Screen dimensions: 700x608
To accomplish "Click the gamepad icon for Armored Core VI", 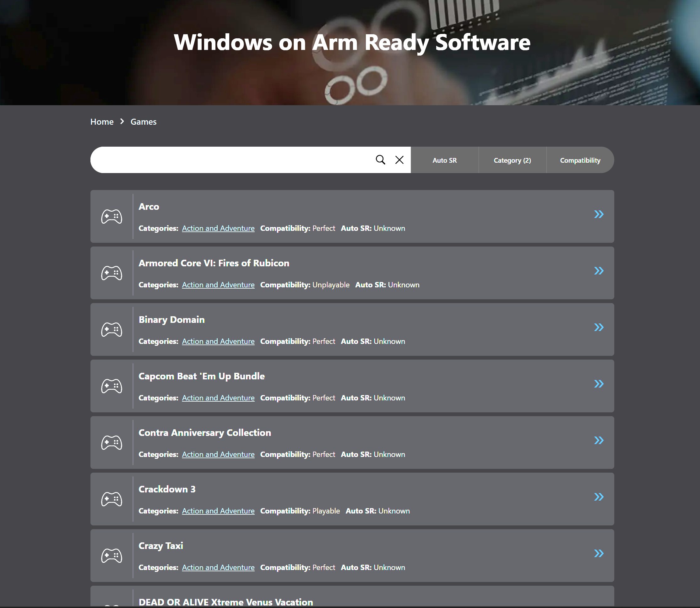I will (x=111, y=273).
